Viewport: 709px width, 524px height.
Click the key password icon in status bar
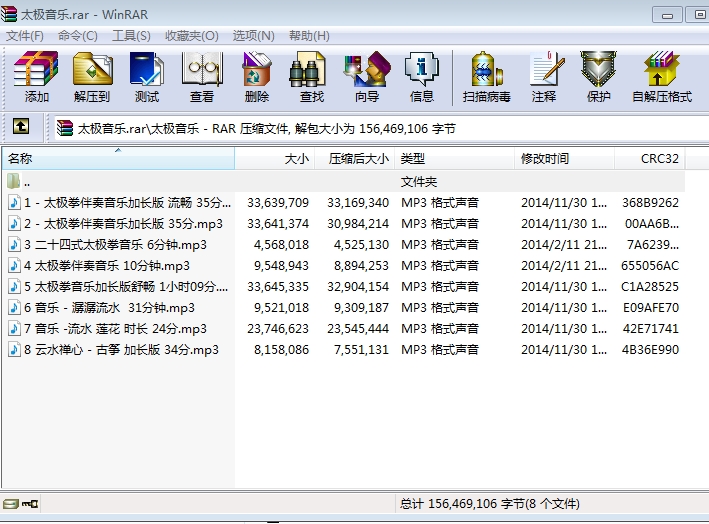(30, 503)
